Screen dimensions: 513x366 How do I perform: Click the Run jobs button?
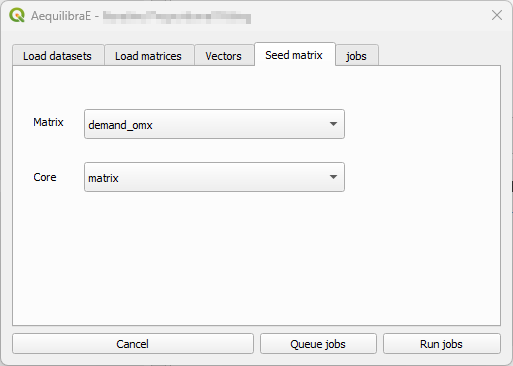pyautogui.click(x=442, y=344)
